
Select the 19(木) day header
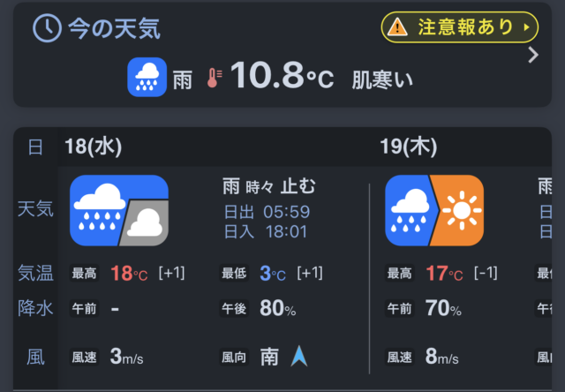point(408,147)
